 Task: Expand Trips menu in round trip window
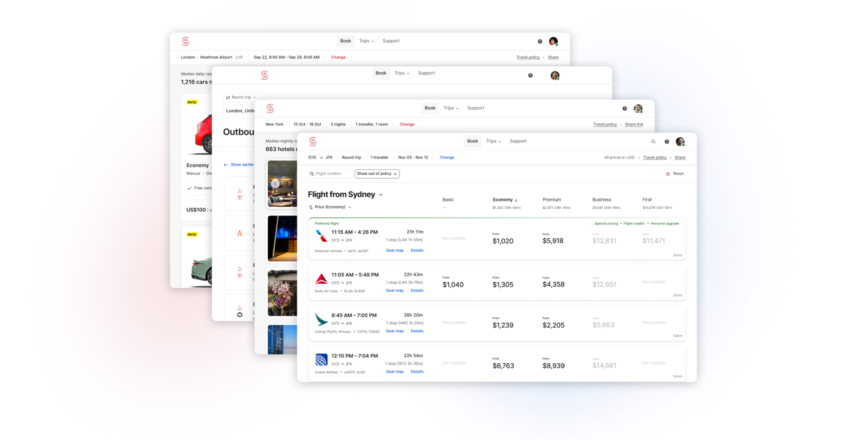(x=402, y=73)
